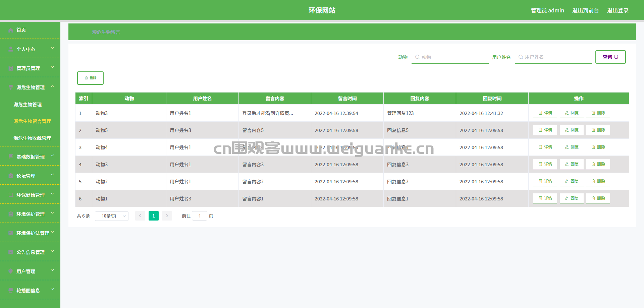Click the user icon beside 个人中心
644x308 pixels.
[11, 49]
